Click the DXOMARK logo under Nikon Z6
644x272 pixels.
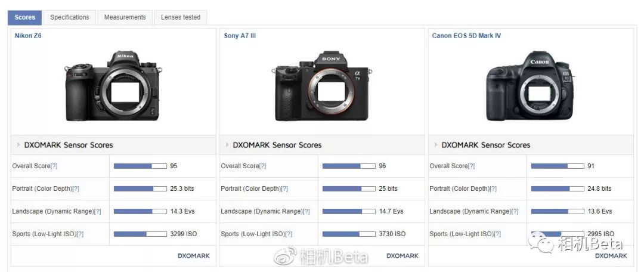[193, 255]
